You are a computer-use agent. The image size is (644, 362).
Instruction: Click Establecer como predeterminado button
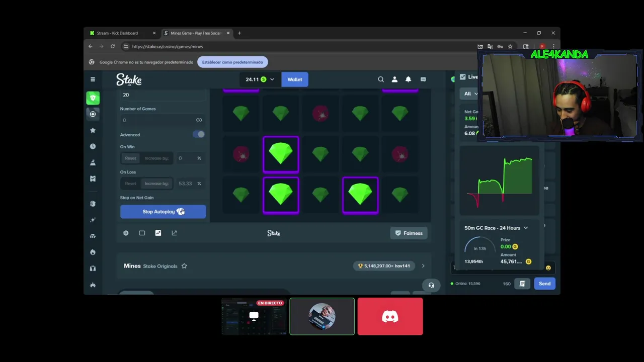click(x=232, y=62)
